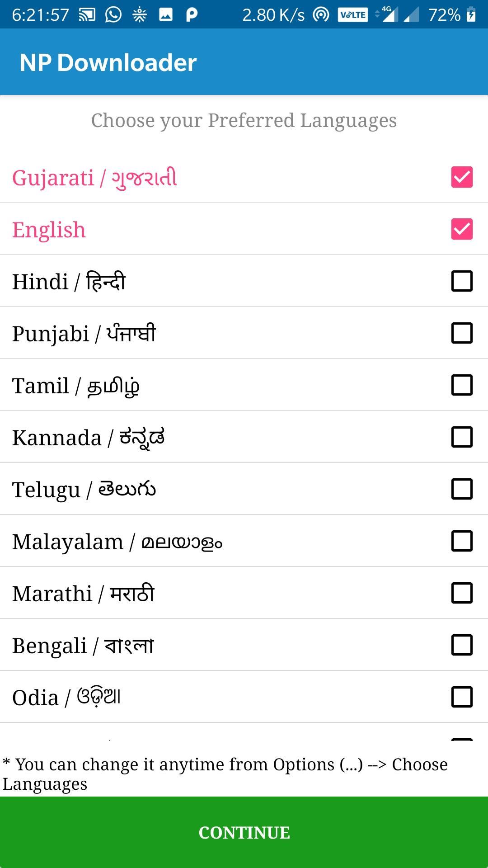The height and width of the screenshot is (868, 488).
Task: Tap the Bengali language row text
Action: pos(83,646)
